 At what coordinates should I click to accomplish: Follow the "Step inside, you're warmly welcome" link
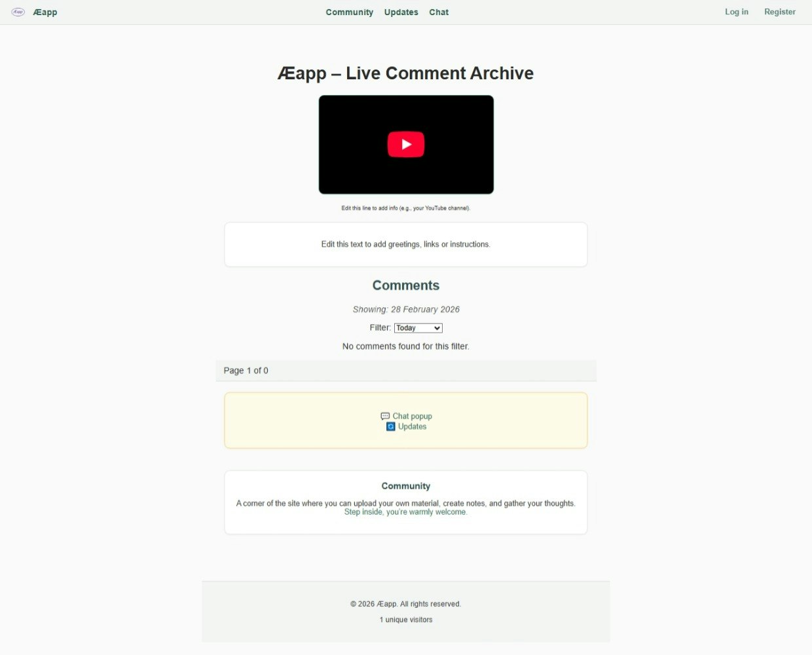click(406, 512)
